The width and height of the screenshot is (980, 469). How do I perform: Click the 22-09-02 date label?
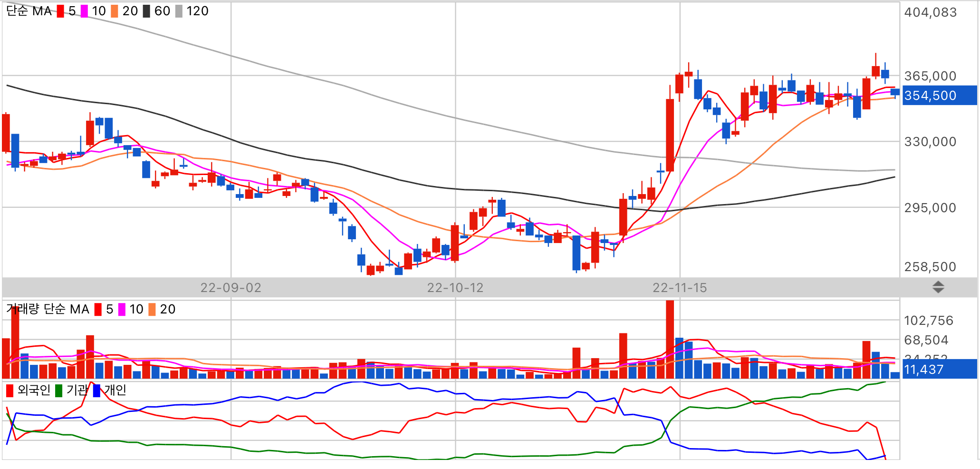(x=231, y=288)
